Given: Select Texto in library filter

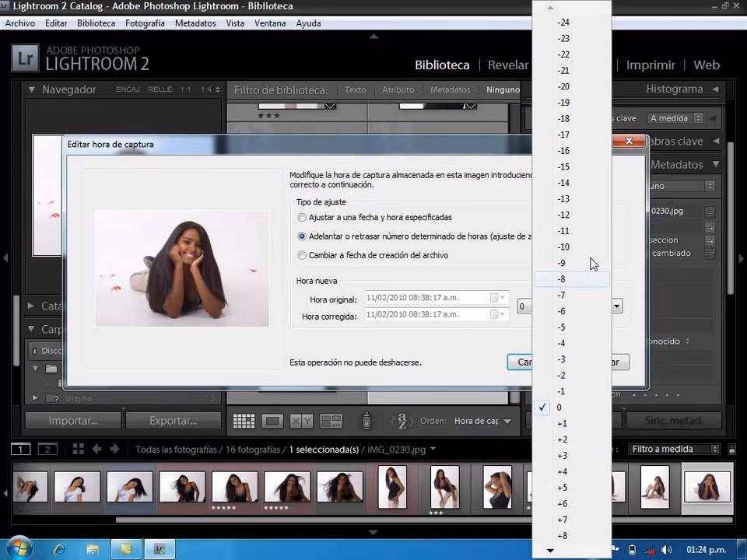Looking at the screenshot, I should tap(356, 89).
